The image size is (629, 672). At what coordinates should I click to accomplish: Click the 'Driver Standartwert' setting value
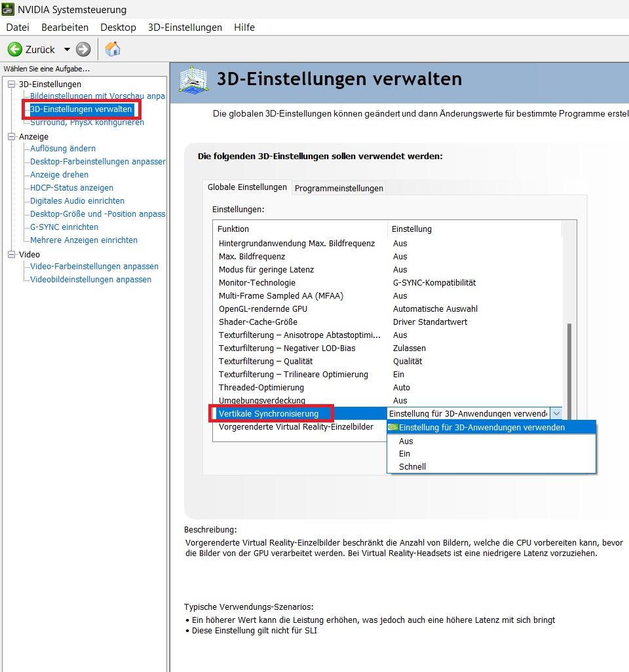point(430,322)
